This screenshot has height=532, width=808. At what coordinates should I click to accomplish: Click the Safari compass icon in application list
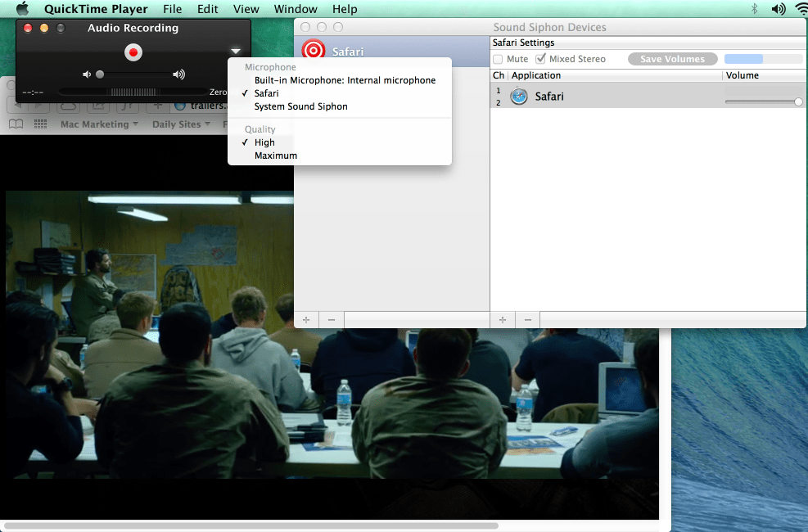519,97
